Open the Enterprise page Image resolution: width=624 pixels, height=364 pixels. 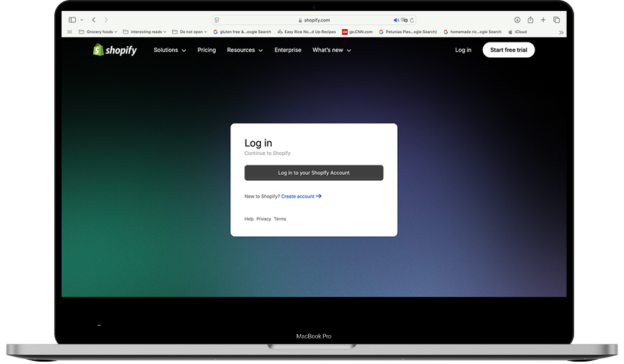288,50
